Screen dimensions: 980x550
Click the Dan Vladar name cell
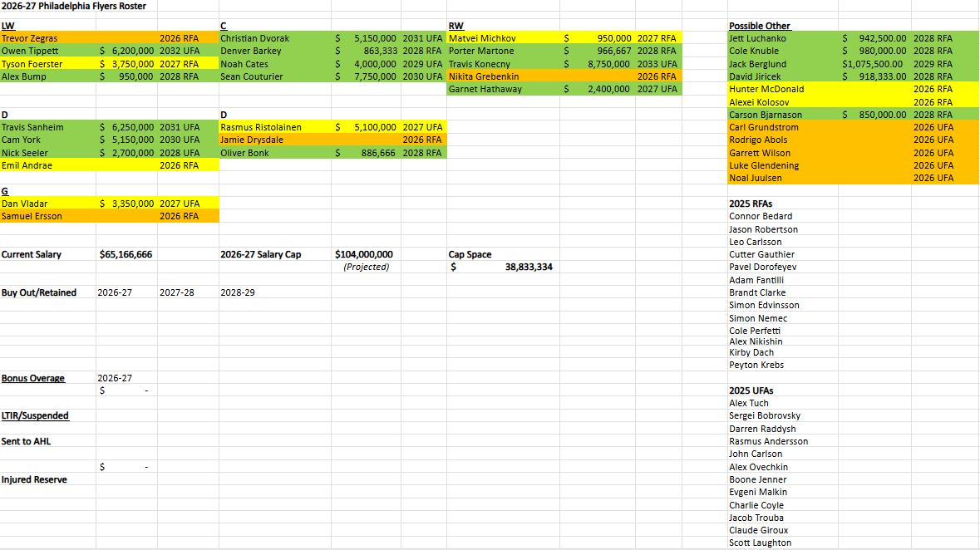coord(48,203)
